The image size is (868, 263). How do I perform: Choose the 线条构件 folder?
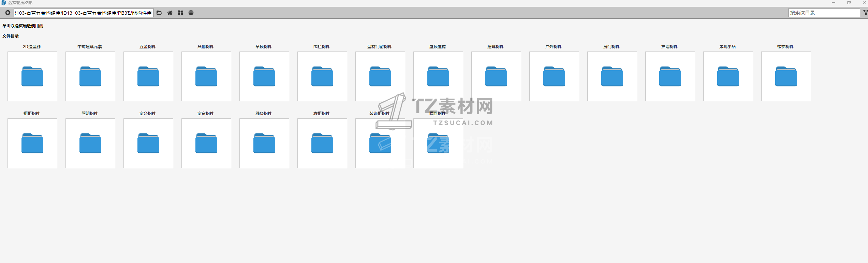(x=264, y=143)
